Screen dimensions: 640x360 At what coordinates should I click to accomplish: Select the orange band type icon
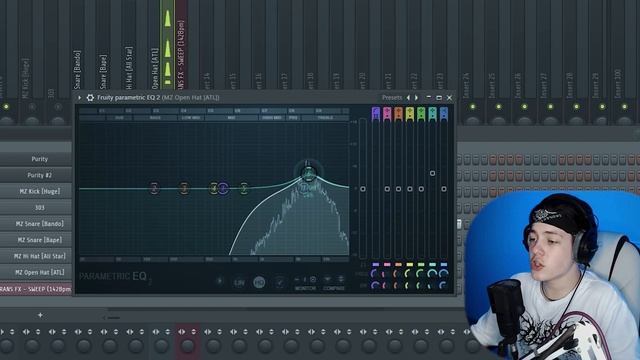398,113
